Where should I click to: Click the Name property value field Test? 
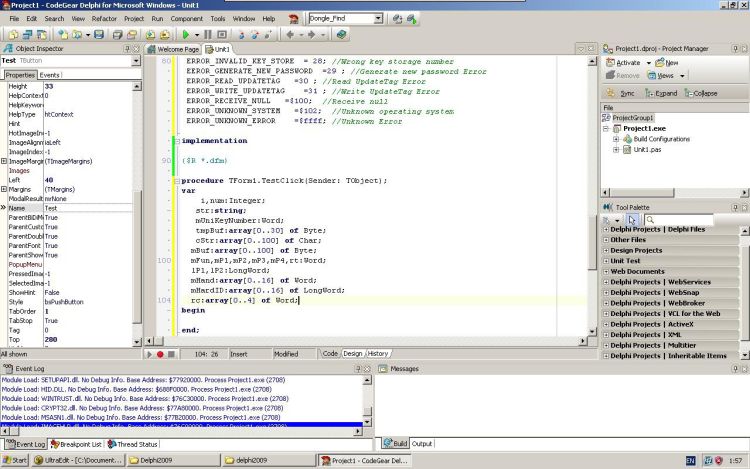coord(88,208)
